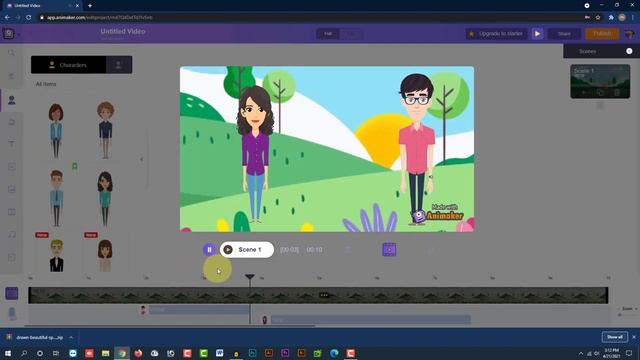The image size is (640, 360).
Task: Add a new scene with plus icon
Action: (x=629, y=51)
